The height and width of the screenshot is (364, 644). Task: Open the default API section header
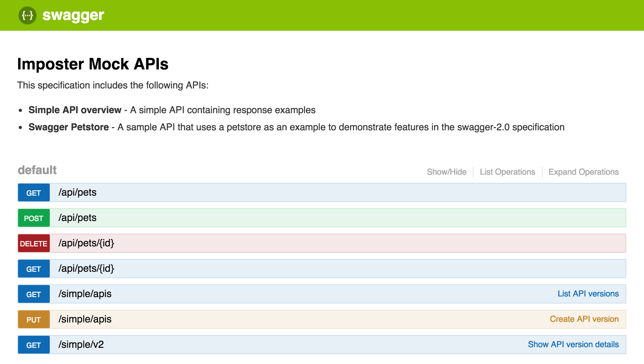pos(37,170)
